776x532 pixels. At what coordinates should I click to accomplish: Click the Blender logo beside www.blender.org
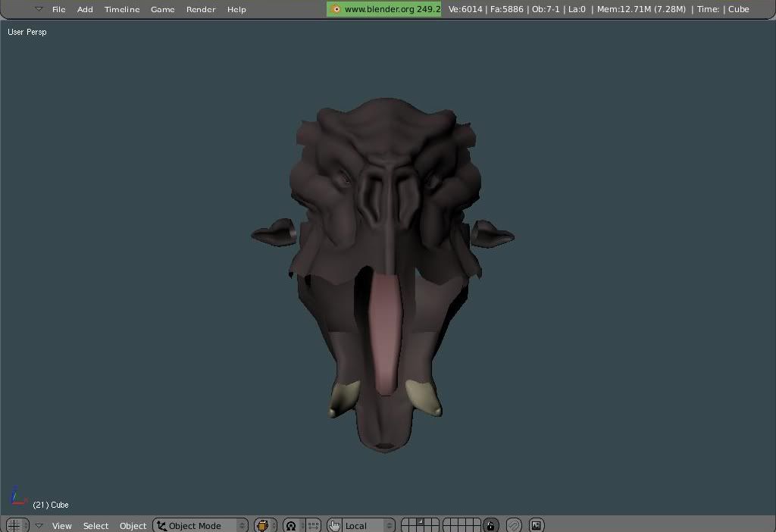(336, 9)
